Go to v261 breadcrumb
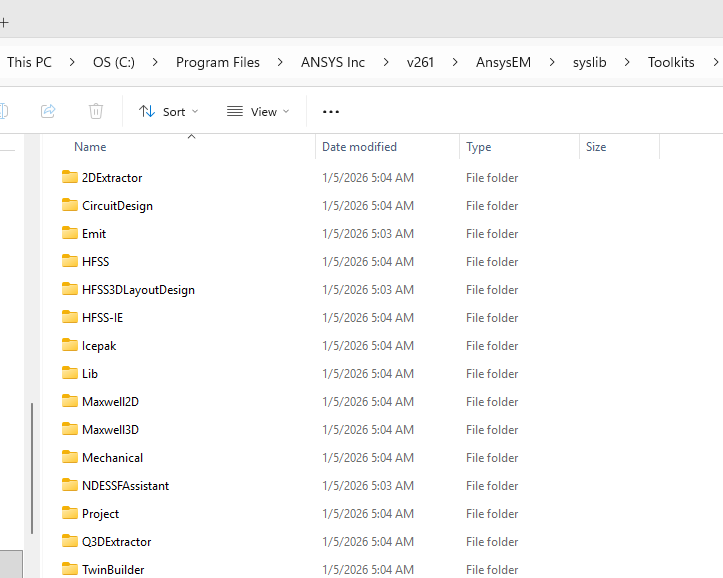The image size is (723, 578). coord(420,62)
